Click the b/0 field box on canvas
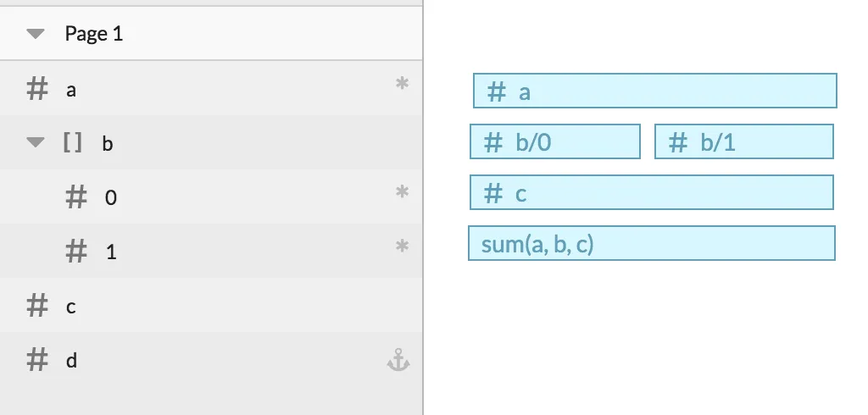Image resolution: width=868 pixels, height=415 pixels. pos(555,141)
